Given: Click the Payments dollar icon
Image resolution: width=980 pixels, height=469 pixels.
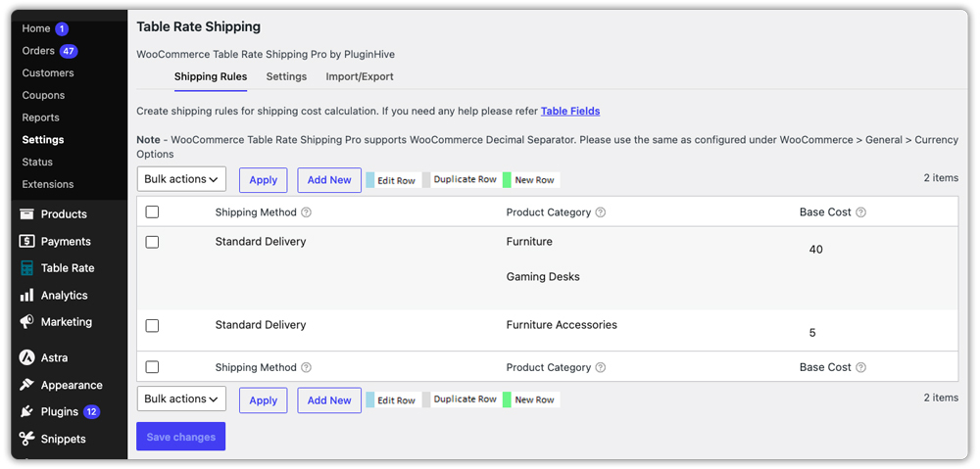Looking at the screenshot, I should pos(26,241).
